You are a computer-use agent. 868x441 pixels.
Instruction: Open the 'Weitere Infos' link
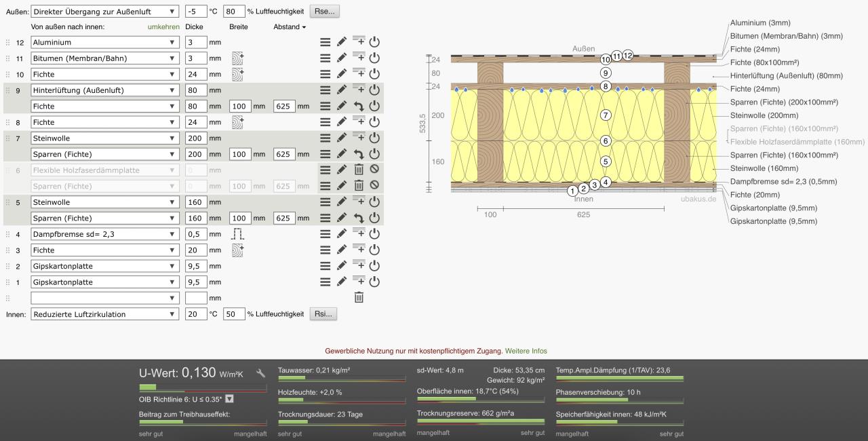click(x=526, y=351)
